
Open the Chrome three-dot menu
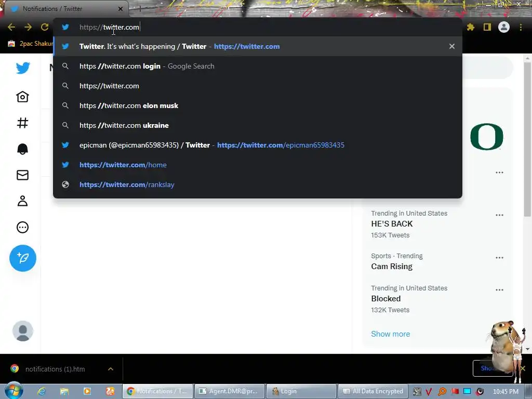[x=521, y=27]
